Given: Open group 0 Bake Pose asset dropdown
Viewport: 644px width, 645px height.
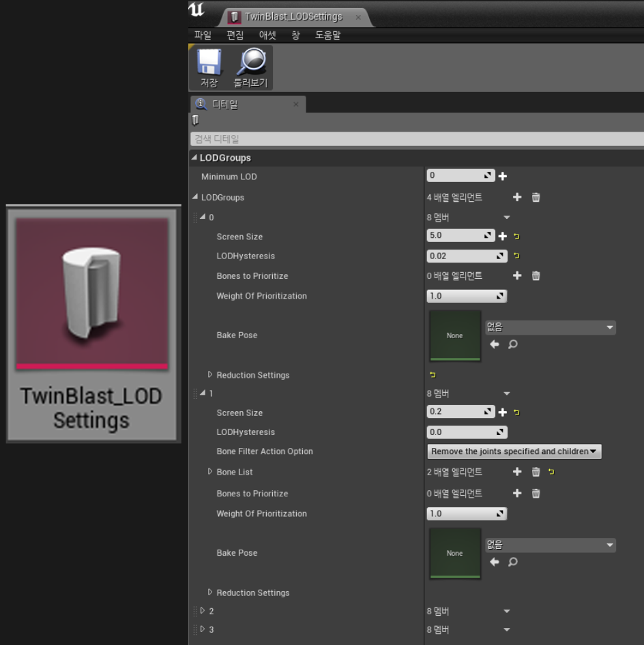Looking at the screenshot, I should pyautogui.click(x=551, y=327).
